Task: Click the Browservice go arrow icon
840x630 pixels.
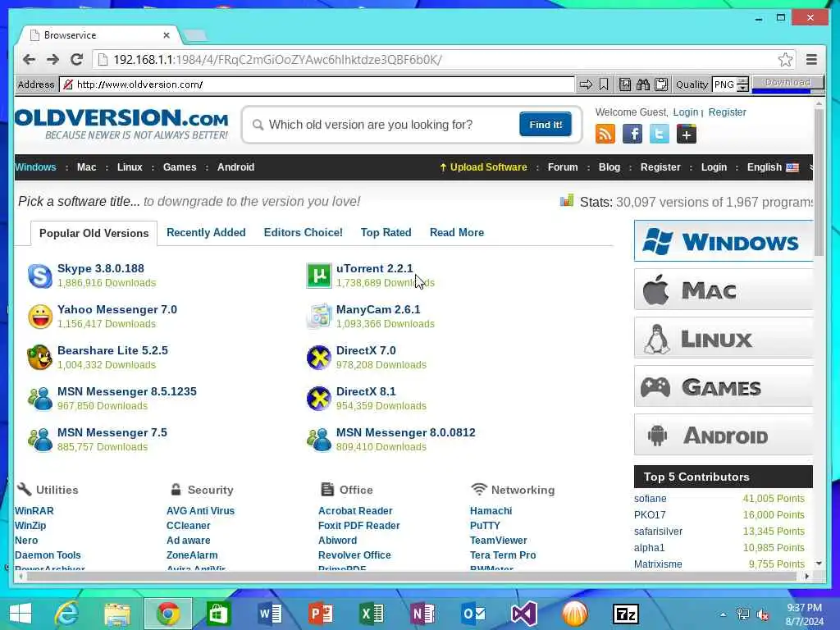Action: [x=586, y=84]
